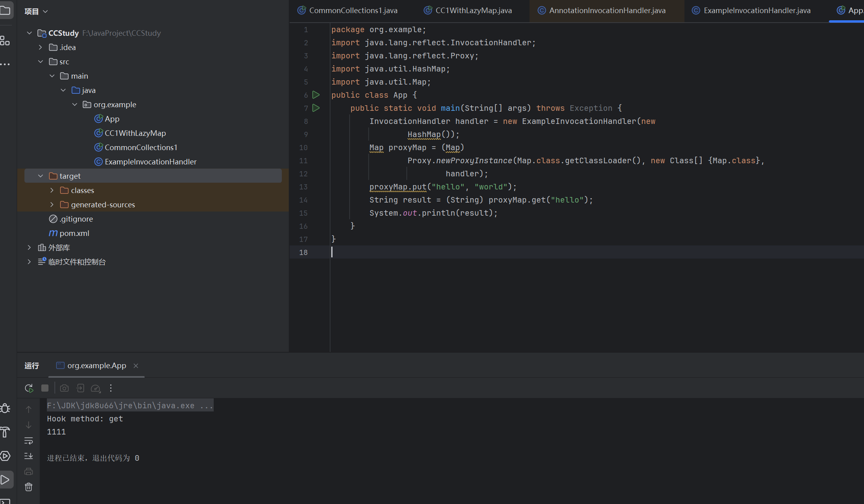Viewport: 864px width, 504px height.
Task: Toggle soft-wrap icon in console sidebar
Action: (29, 441)
